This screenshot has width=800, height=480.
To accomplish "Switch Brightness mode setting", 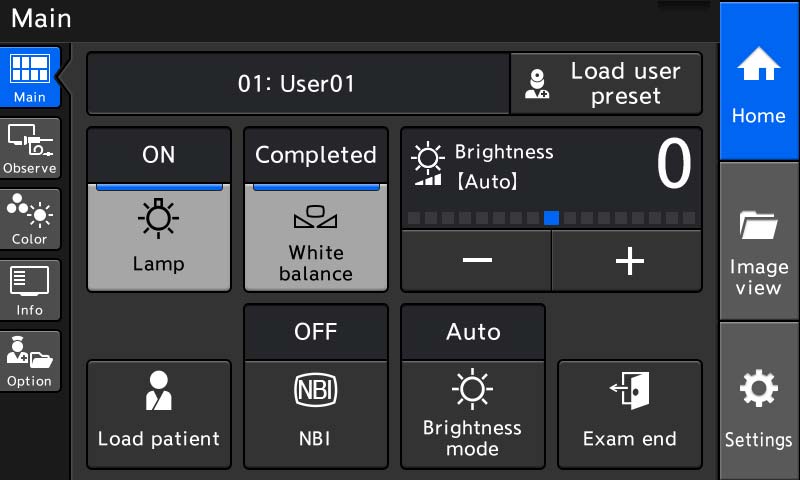I will [x=473, y=414].
